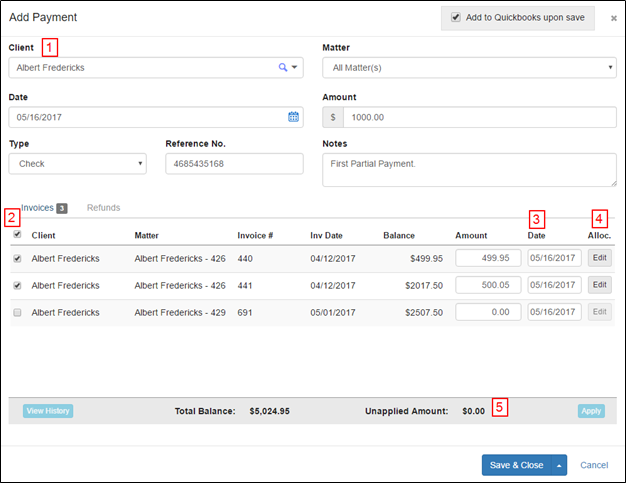The width and height of the screenshot is (626, 483).
Task: Click date field in invoice 691 row
Action: coord(555,312)
